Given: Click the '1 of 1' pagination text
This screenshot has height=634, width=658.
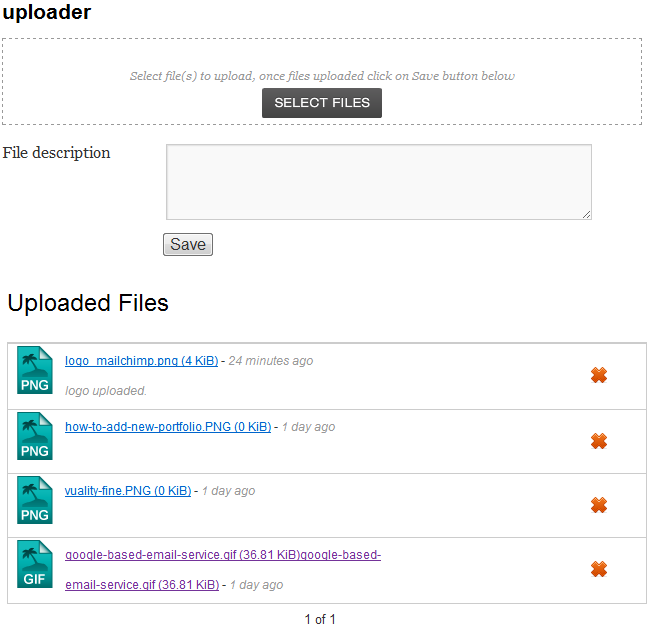Looking at the screenshot, I should point(320,619).
